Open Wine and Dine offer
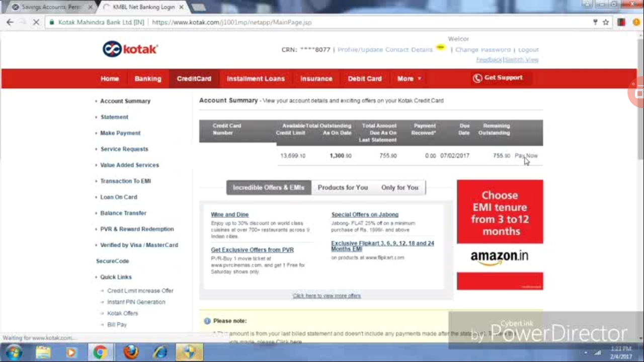The image size is (644, 362). pos(229,215)
